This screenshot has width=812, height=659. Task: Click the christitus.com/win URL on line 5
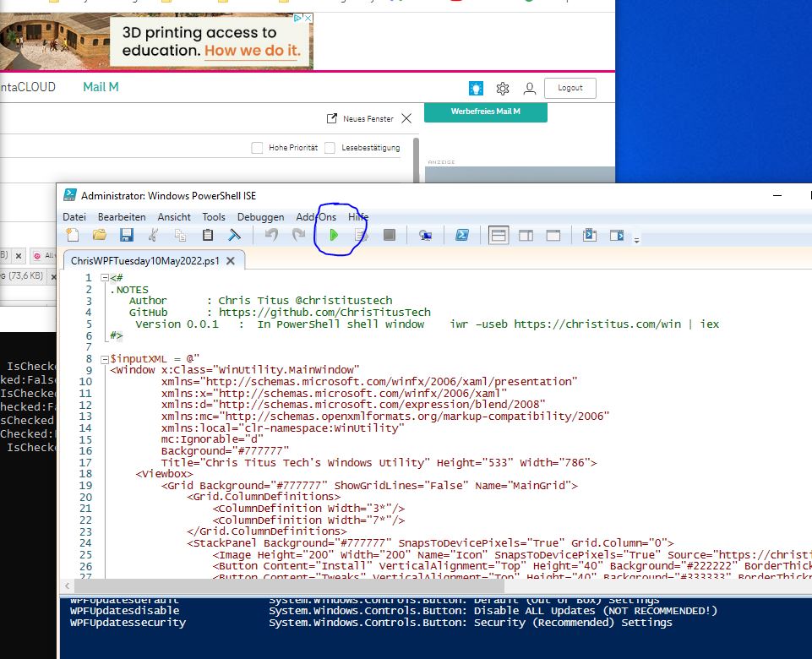[597, 324]
